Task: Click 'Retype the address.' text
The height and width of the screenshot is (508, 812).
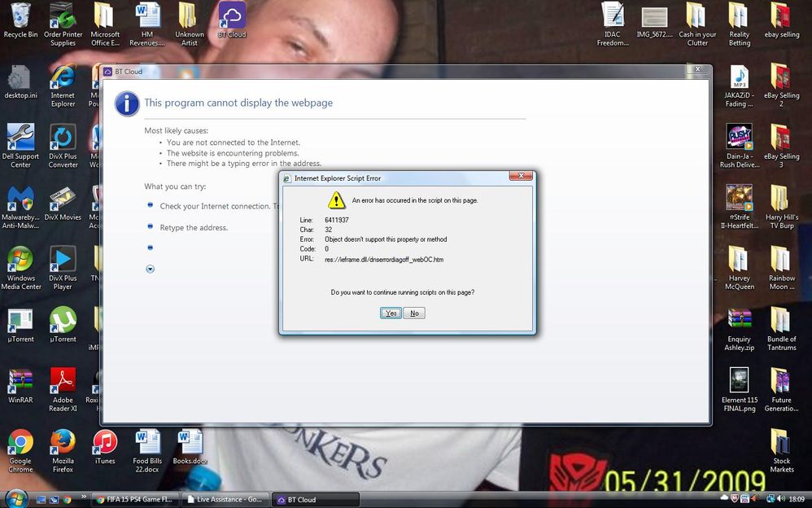Action: tap(194, 228)
